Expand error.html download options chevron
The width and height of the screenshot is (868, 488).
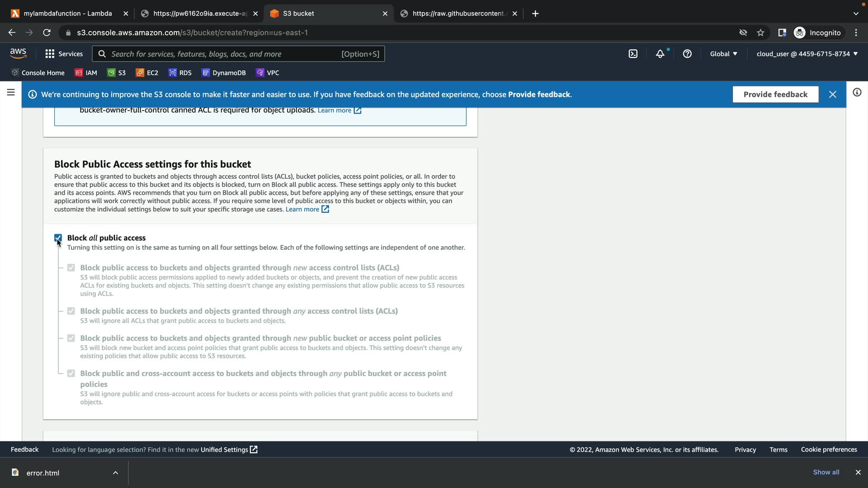click(x=115, y=473)
